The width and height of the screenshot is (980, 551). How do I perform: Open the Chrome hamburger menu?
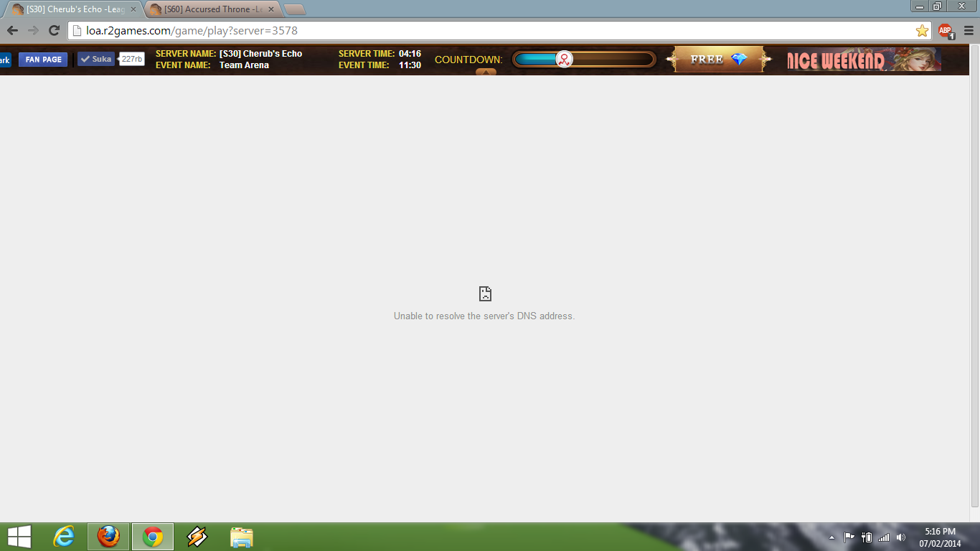(x=969, y=31)
